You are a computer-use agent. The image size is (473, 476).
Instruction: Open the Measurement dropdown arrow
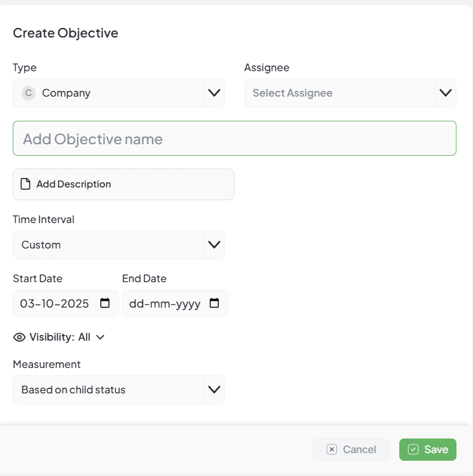coord(214,390)
